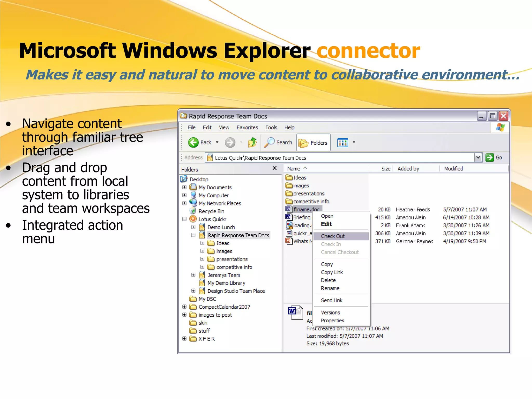Click the Up one level folder icon
This screenshot has width=532, height=399.
tap(252, 142)
